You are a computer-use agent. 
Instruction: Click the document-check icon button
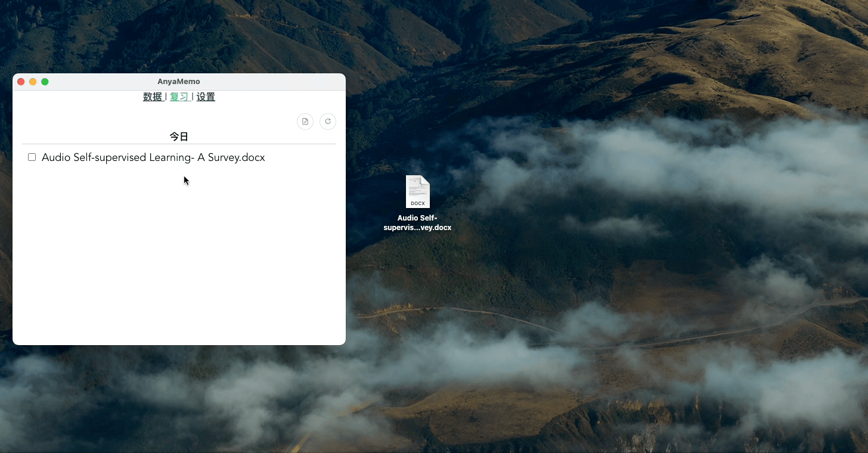point(305,122)
